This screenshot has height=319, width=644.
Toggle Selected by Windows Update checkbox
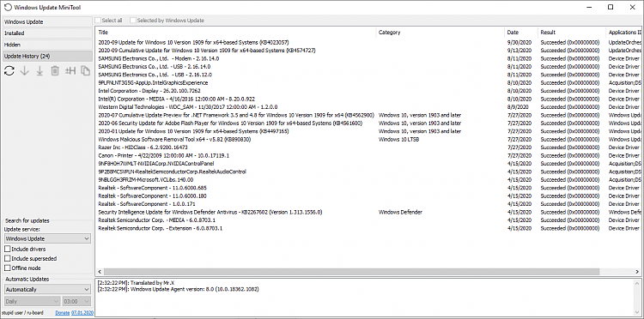(133, 20)
